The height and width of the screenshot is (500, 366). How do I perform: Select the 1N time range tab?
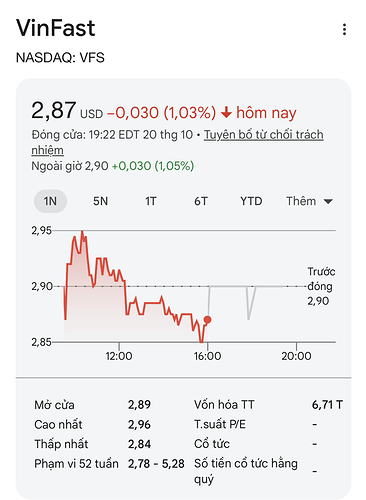click(50, 201)
